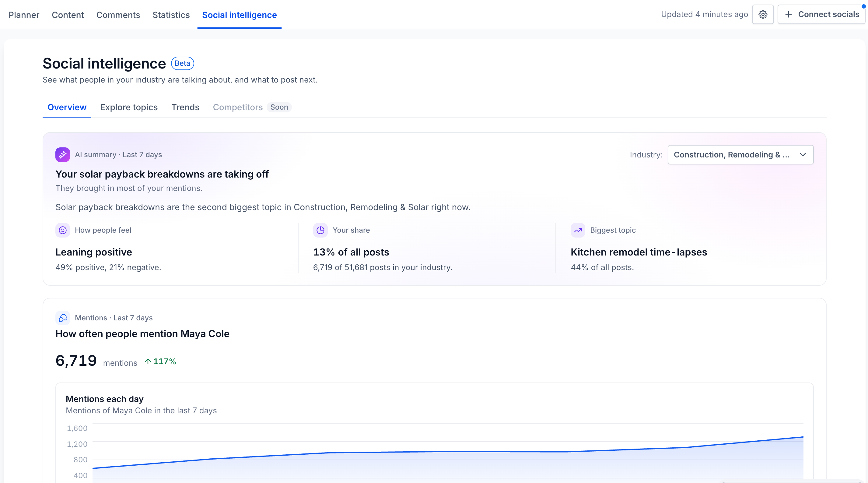Open the Planner tab
868x483 pixels.
coord(24,15)
